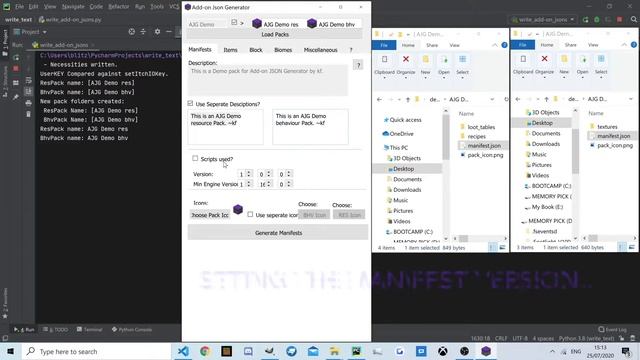Open the notification center icon
Viewport: 640px width, 360px height.
pos(626,351)
